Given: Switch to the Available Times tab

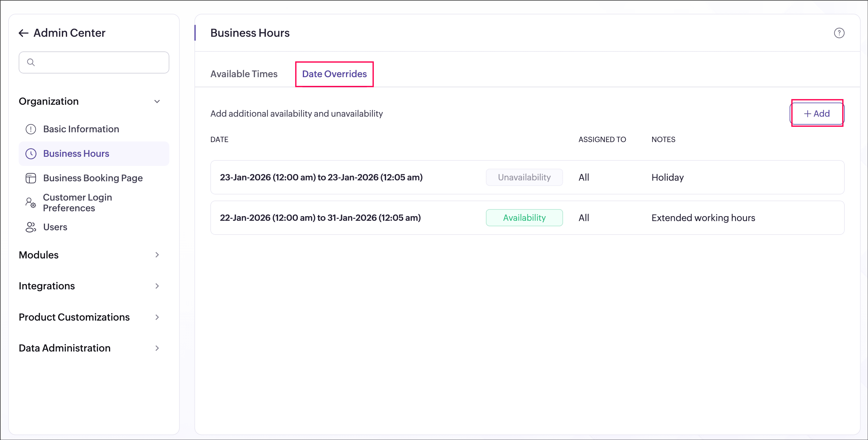Looking at the screenshot, I should tap(244, 74).
